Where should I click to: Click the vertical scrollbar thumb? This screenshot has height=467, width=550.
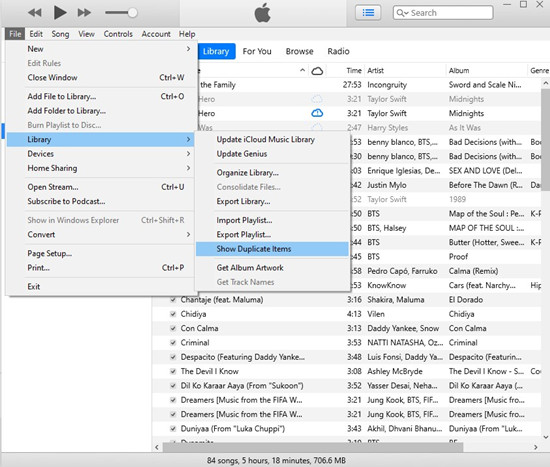545,140
